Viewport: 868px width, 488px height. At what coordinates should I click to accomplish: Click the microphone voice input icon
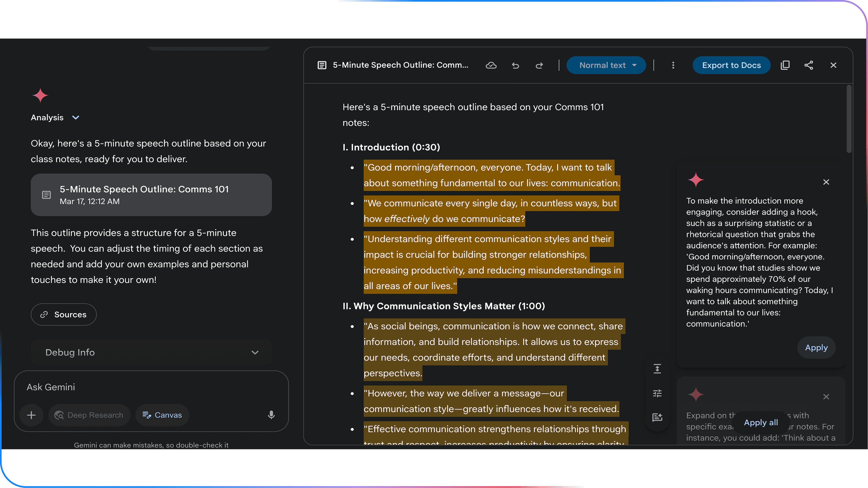pyautogui.click(x=271, y=415)
